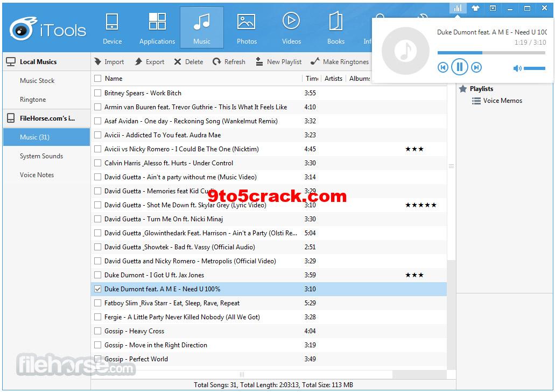Click the iTools eye logo
Image resolution: width=555 pixels, height=392 pixels.
[23, 28]
